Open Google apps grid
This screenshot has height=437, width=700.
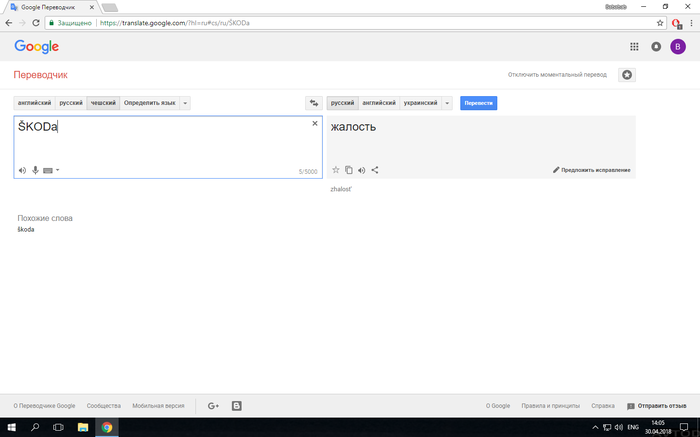pos(634,47)
